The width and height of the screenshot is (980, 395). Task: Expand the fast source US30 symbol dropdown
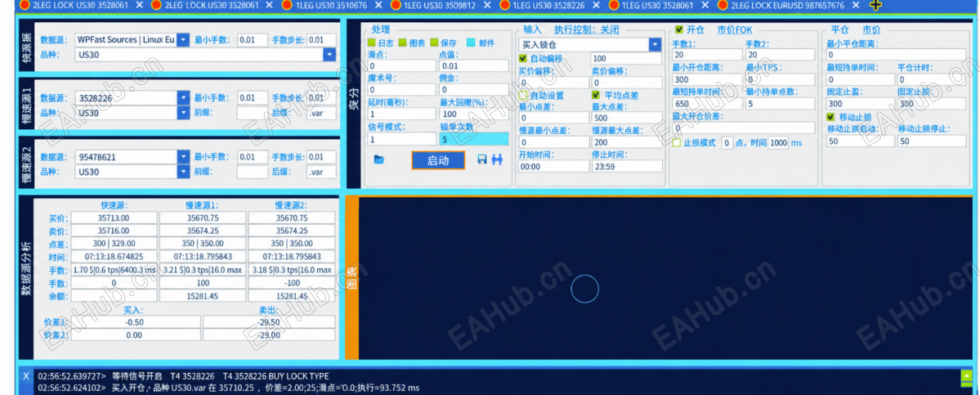(x=329, y=55)
